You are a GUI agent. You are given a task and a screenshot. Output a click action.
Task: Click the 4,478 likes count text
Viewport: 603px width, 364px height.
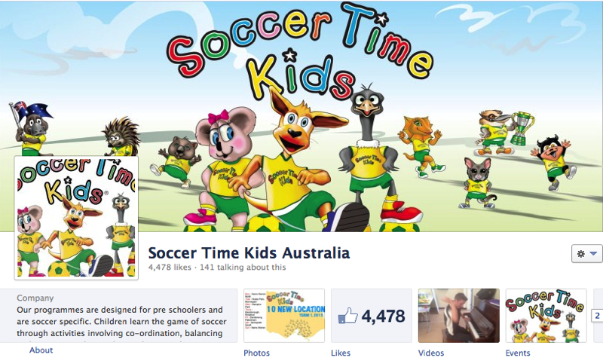pos(170,267)
